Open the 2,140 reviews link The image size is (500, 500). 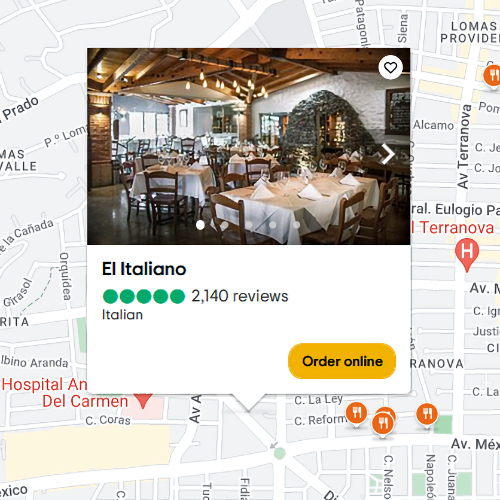coord(240,296)
